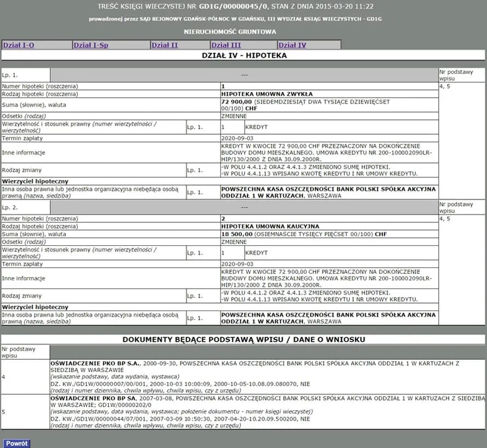
Task: Open the Dział I-O tab
Action: click(x=18, y=45)
